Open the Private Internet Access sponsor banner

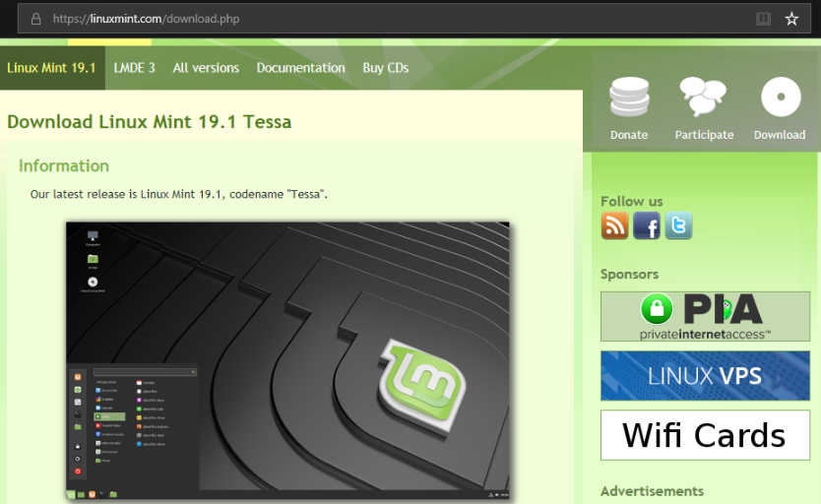(x=705, y=317)
